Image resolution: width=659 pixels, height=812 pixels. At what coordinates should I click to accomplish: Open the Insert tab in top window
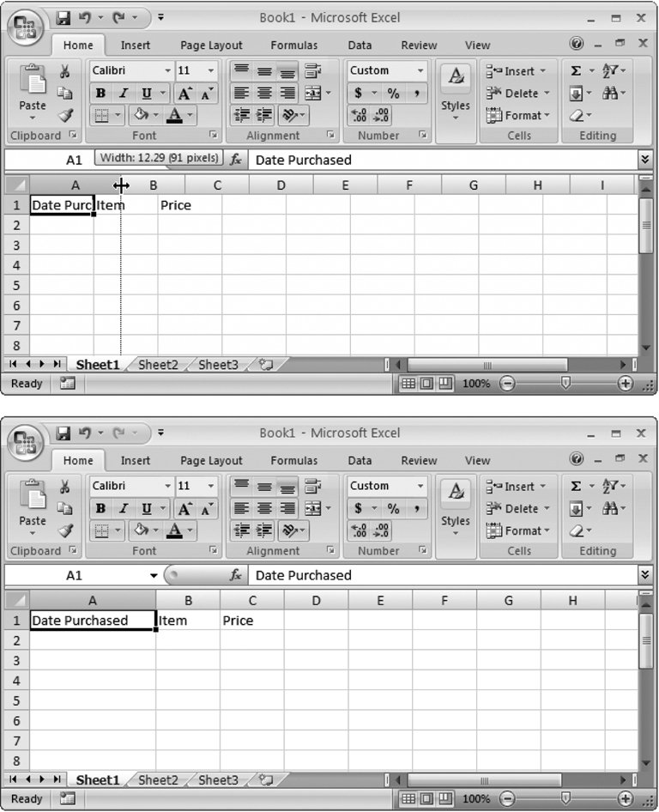tap(135, 45)
